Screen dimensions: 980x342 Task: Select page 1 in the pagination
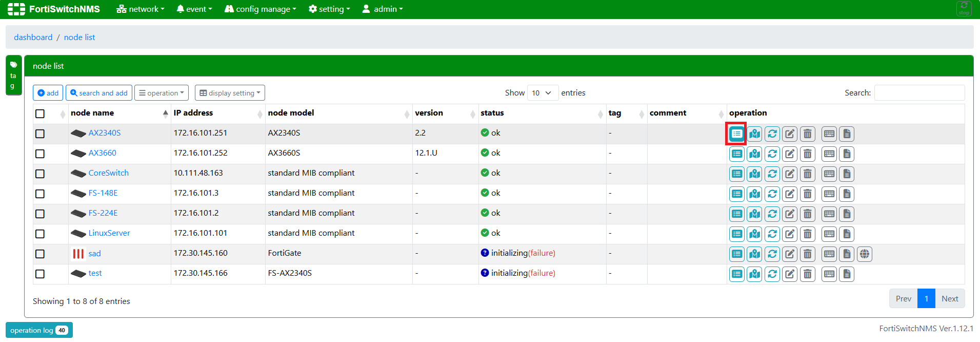click(x=926, y=299)
